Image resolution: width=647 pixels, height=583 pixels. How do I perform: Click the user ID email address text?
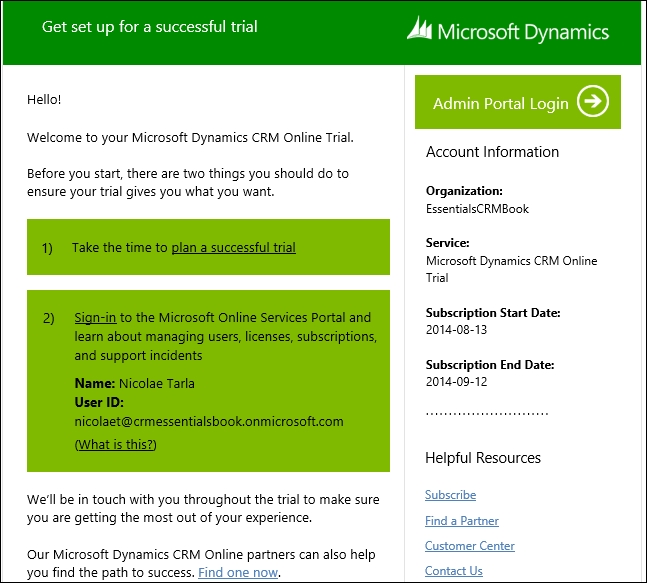tap(209, 422)
